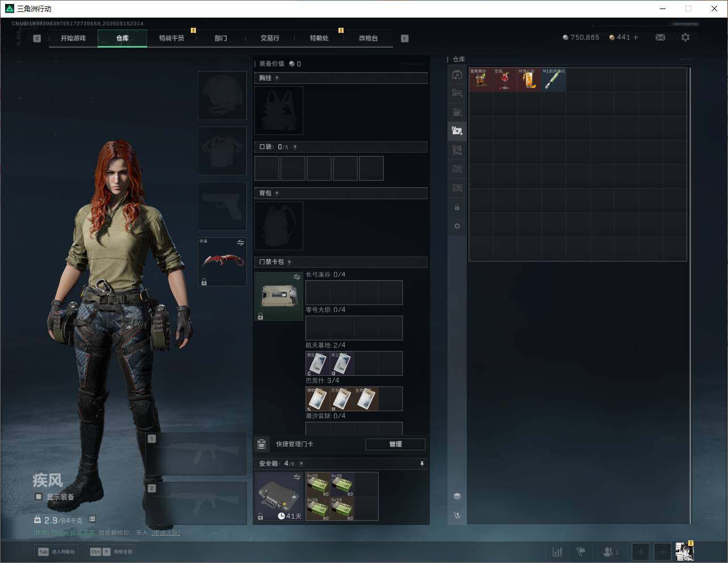The height and width of the screenshot is (563, 728).
Task: Open help tooltip beside 安全箱
Action: click(x=302, y=464)
